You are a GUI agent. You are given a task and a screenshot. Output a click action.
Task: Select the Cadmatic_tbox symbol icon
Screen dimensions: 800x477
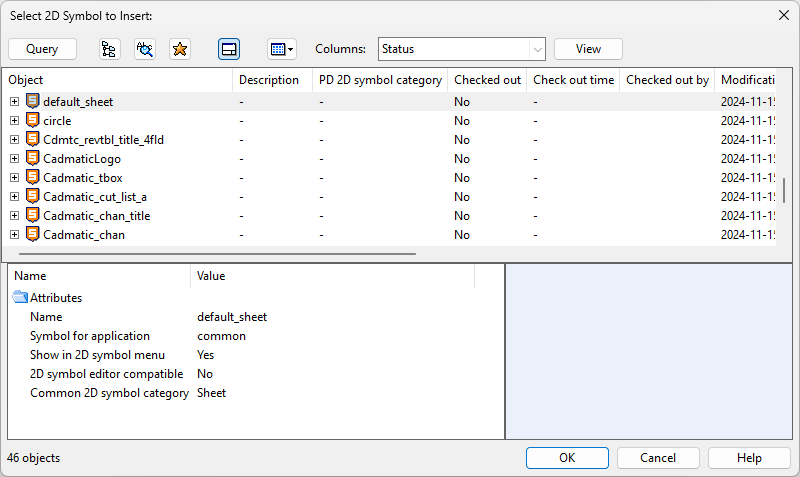33,178
